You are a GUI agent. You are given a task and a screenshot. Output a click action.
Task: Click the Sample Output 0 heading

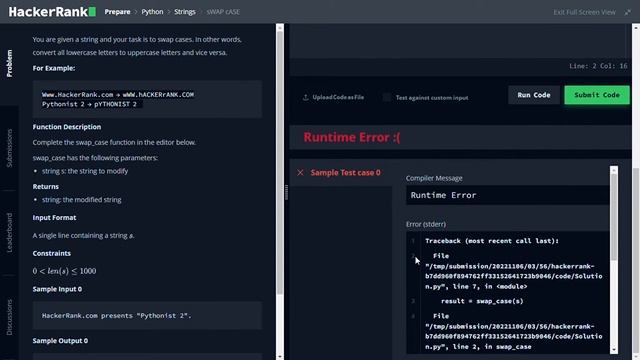60,341
